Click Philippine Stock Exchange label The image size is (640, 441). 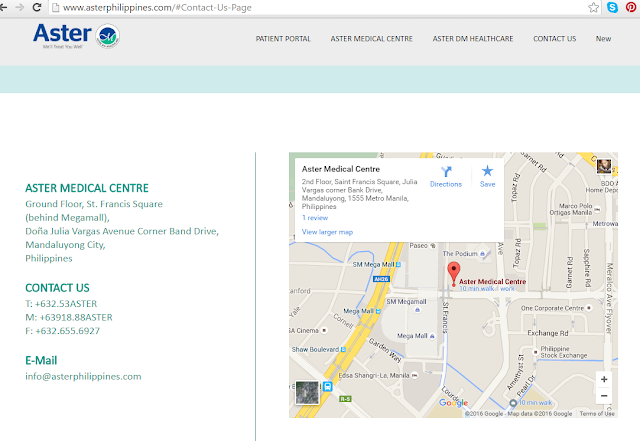tap(564, 352)
